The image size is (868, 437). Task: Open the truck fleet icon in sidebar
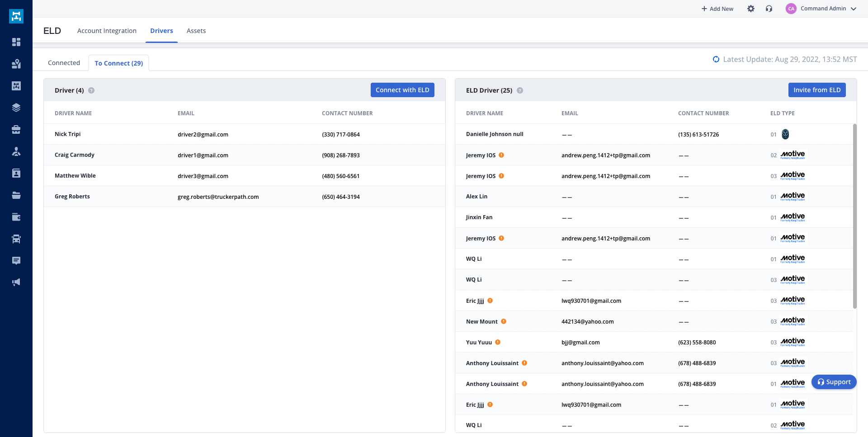(x=16, y=239)
